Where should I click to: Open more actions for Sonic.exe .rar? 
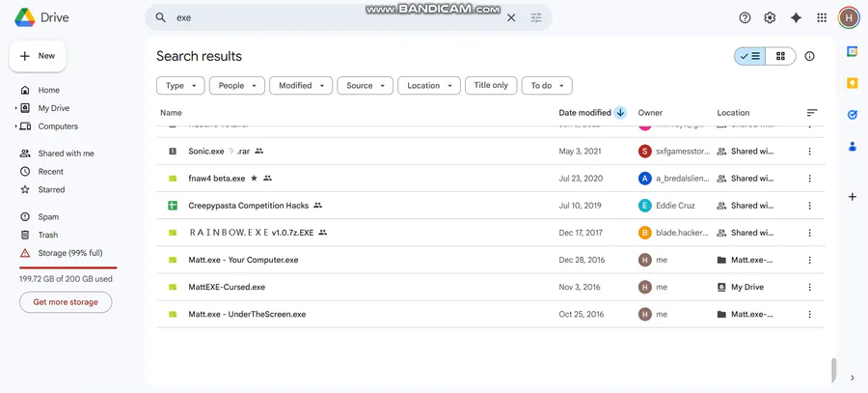coord(809,151)
